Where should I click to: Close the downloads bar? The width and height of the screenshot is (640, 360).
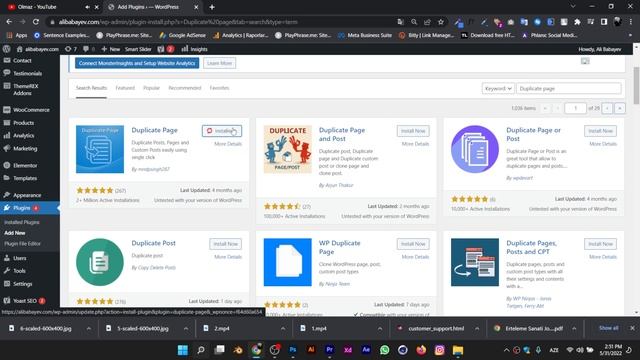tap(632, 328)
